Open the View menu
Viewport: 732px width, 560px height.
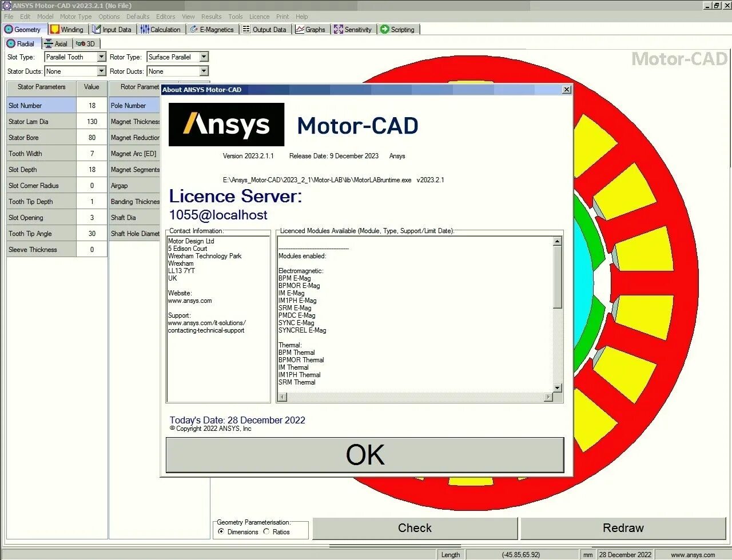[188, 17]
